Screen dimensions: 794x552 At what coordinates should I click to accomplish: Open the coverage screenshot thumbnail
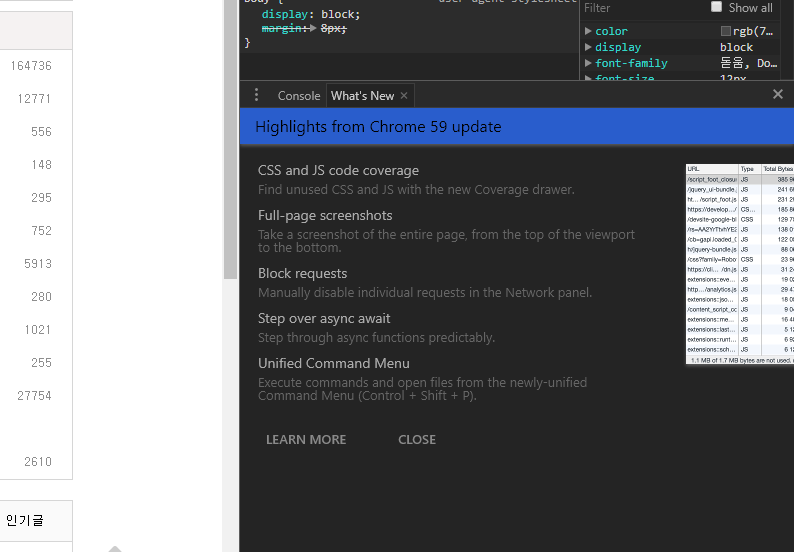[739, 264]
